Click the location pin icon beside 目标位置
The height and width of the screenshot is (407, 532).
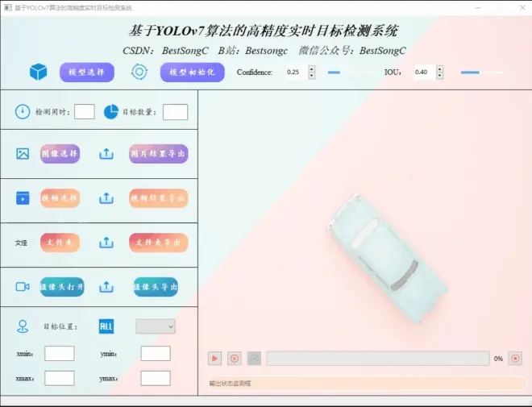[x=23, y=326]
